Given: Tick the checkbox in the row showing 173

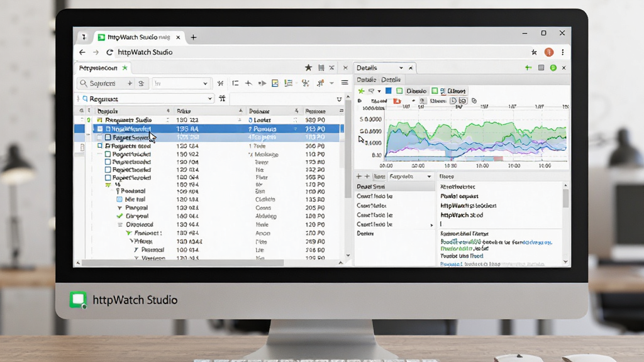Looking at the screenshot, I should tap(108, 162).
